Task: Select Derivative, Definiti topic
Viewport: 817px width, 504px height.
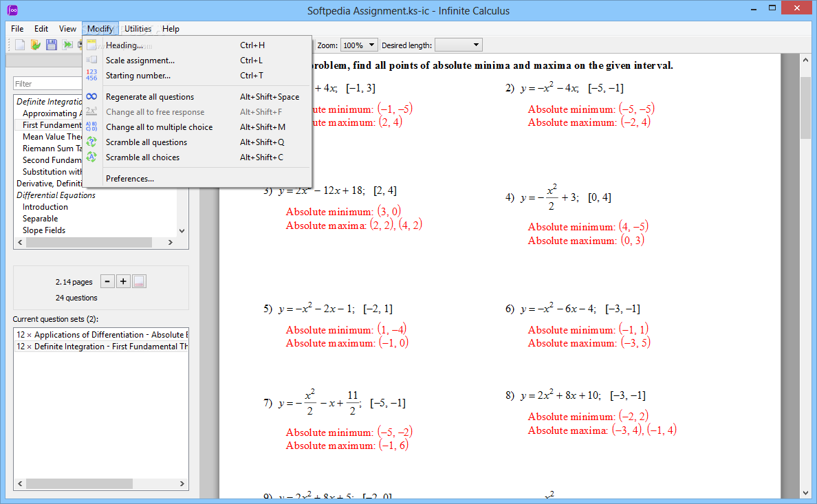Action: coord(49,184)
